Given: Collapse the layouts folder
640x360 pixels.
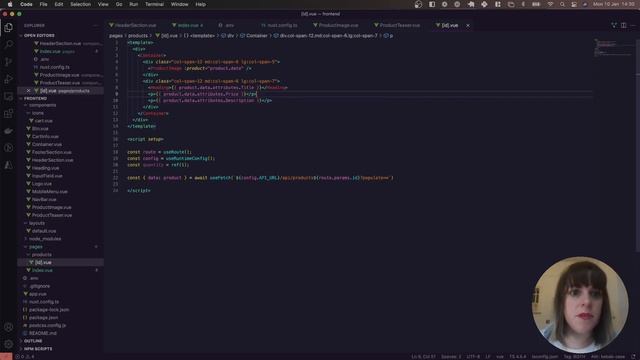Looking at the screenshot, I should point(37,223).
